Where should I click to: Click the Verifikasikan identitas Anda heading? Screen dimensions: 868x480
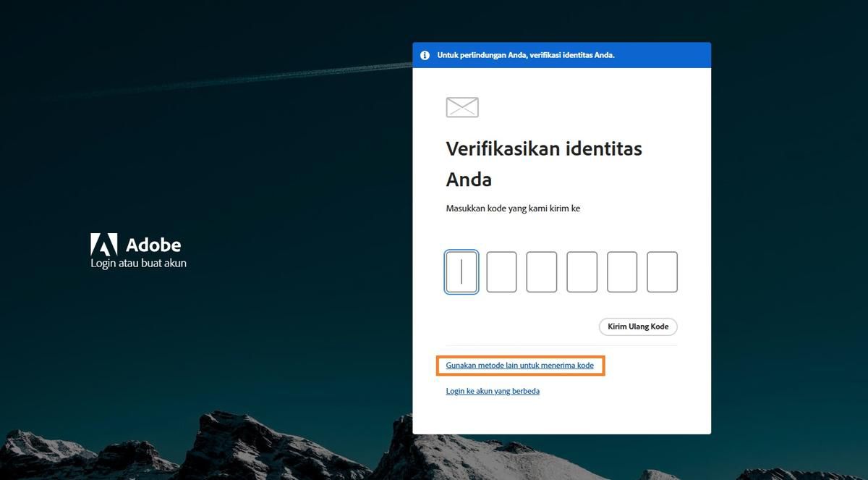click(544, 163)
